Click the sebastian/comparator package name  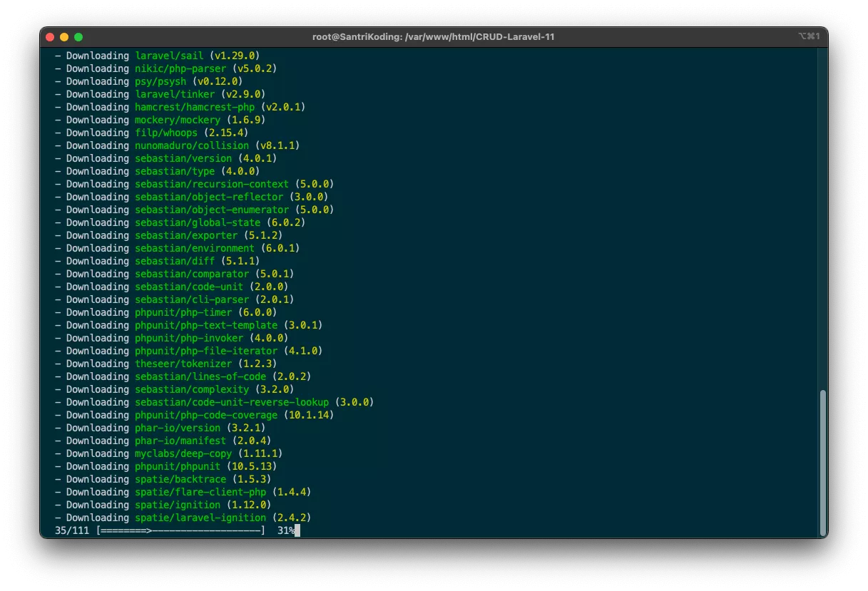(192, 274)
